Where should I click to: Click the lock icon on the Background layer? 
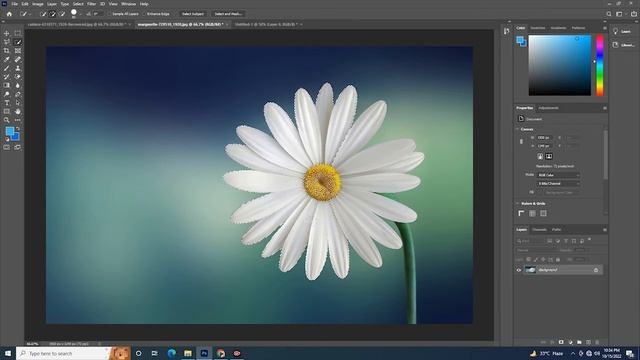(596, 270)
